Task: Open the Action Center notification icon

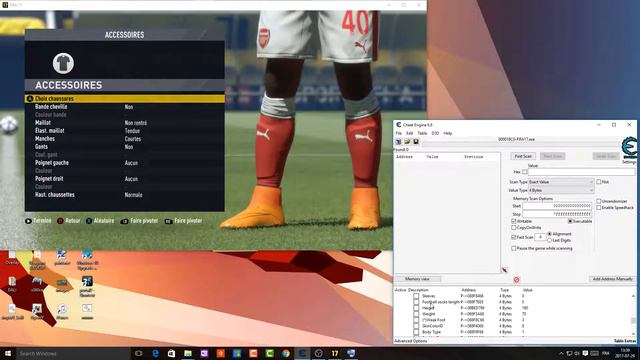Action: [585, 353]
